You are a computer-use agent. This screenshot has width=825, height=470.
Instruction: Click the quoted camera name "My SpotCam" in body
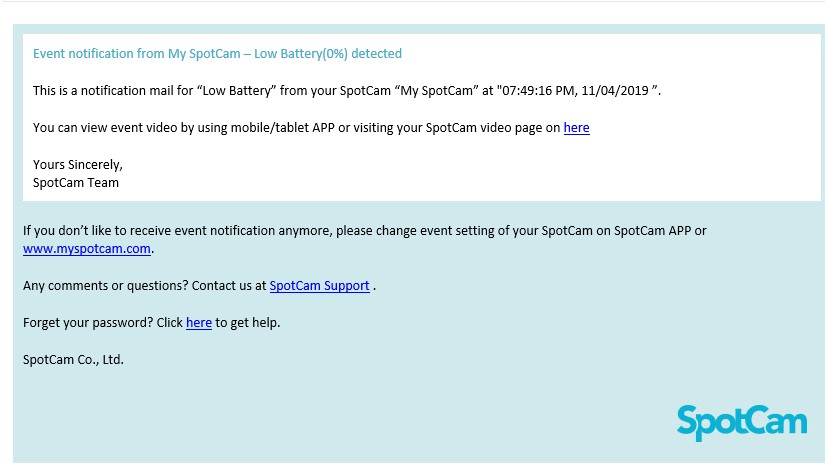(436, 91)
